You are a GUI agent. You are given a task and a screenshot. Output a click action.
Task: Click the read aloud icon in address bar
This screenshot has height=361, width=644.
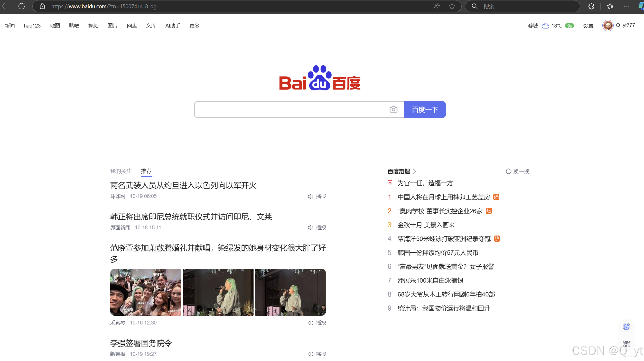(436, 6)
